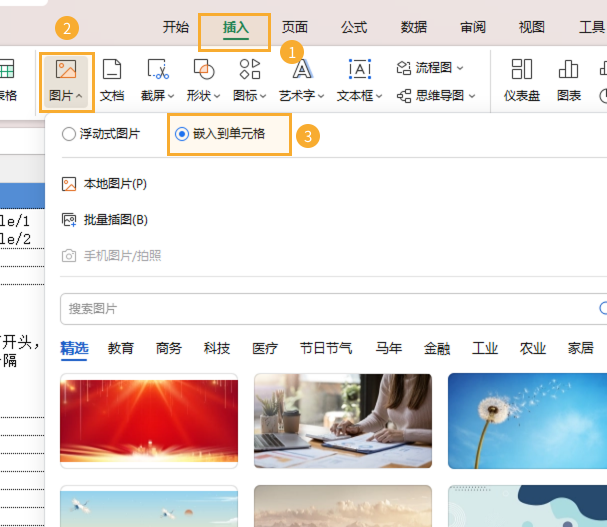607x527 pixels.
Task: Pick the teal abstract shapes thumbnail
Action: tap(528, 506)
